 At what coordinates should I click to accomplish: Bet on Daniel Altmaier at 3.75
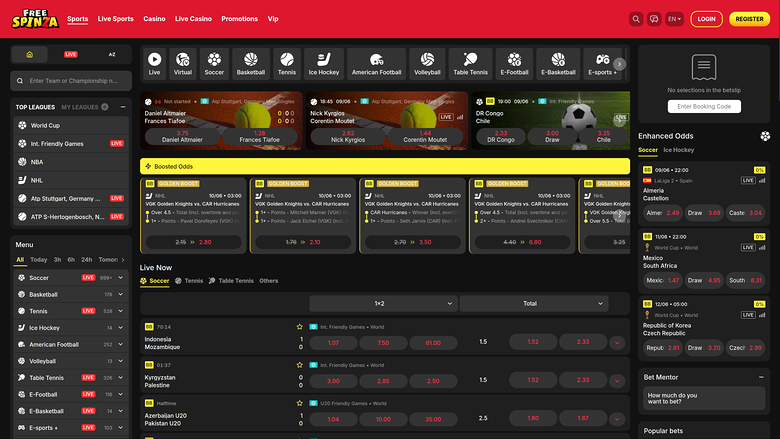pos(183,136)
